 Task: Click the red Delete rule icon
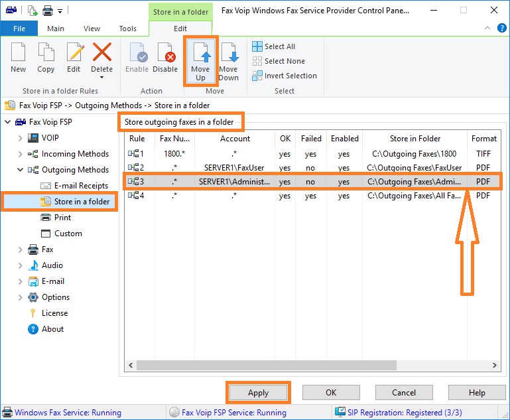click(x=102, y=52)
